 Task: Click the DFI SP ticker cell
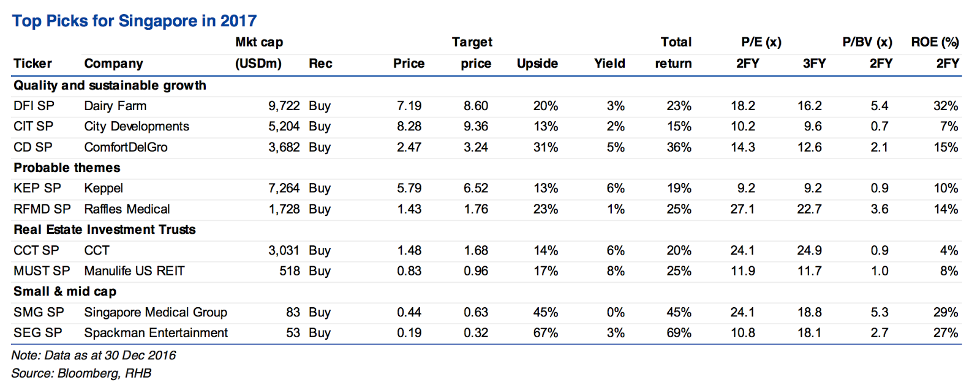[34, 106]
